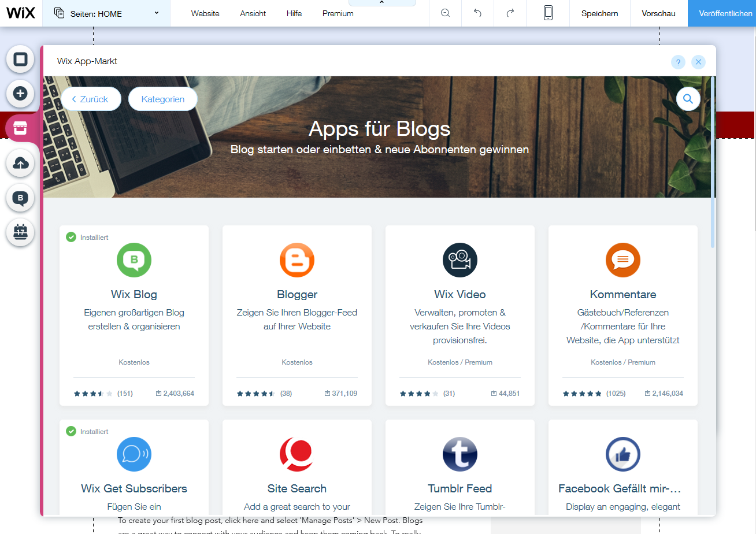Open the blog manager icon in sidebar
The image size is (756, 534).
pos(20,198)
